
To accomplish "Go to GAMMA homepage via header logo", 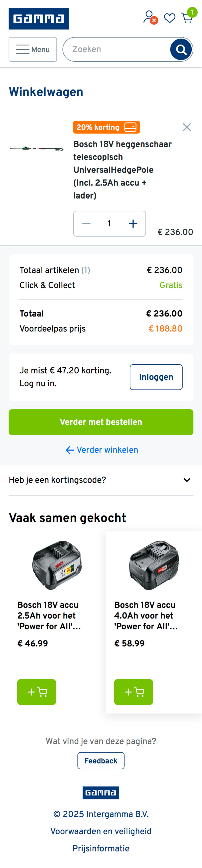I will coord(39,19).
